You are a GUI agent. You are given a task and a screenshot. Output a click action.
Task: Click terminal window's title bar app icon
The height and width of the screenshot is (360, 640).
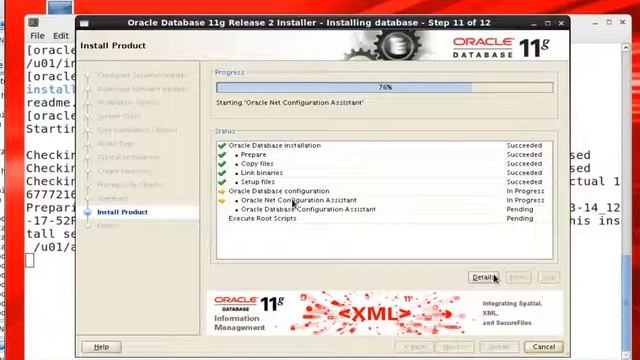tap(34, 23)
